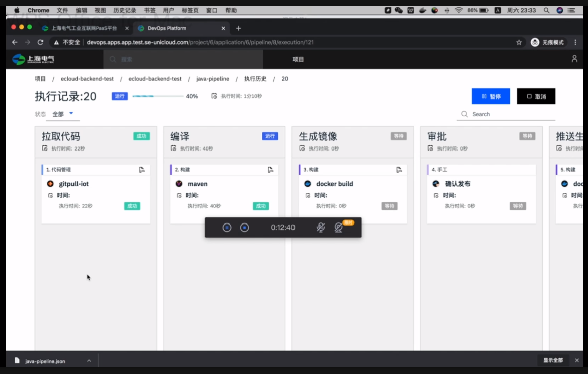
Task: Click the maven step icon in 编译 stage
Action: (179, 184)
